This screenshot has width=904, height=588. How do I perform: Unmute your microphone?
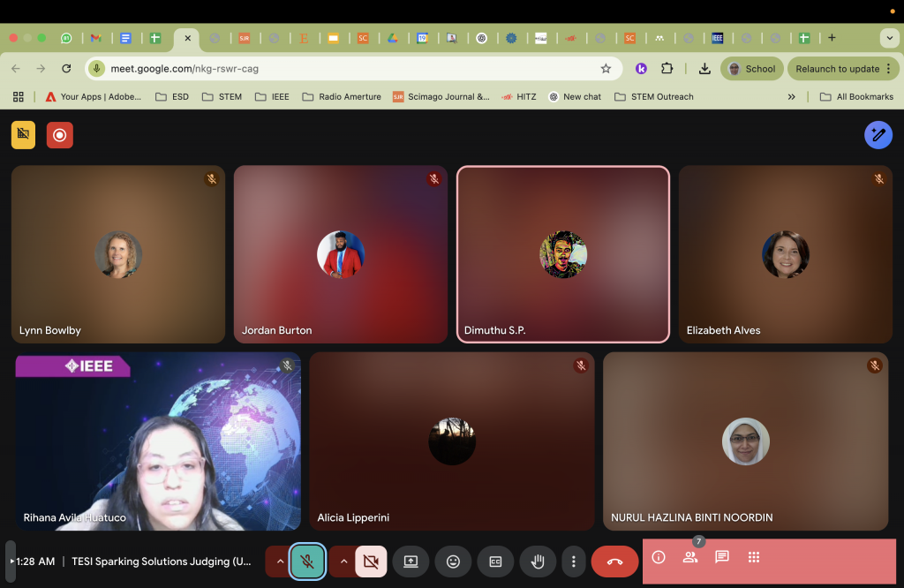tap(307, 562)
